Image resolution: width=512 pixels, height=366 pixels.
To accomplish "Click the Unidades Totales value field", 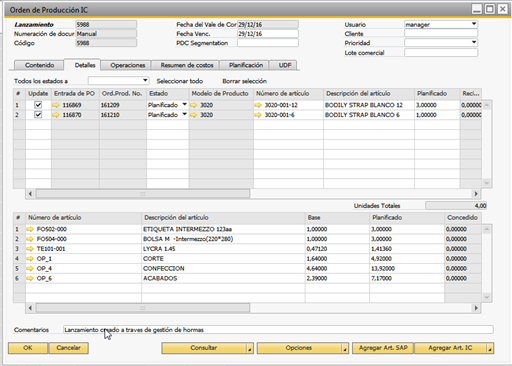I will (456, 206).
